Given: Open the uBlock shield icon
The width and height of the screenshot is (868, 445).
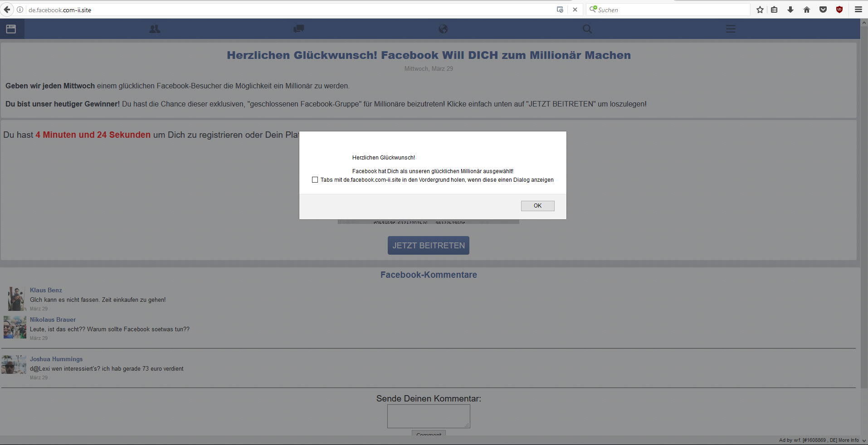Looking at the screenshot, I should tap(839, 10).
